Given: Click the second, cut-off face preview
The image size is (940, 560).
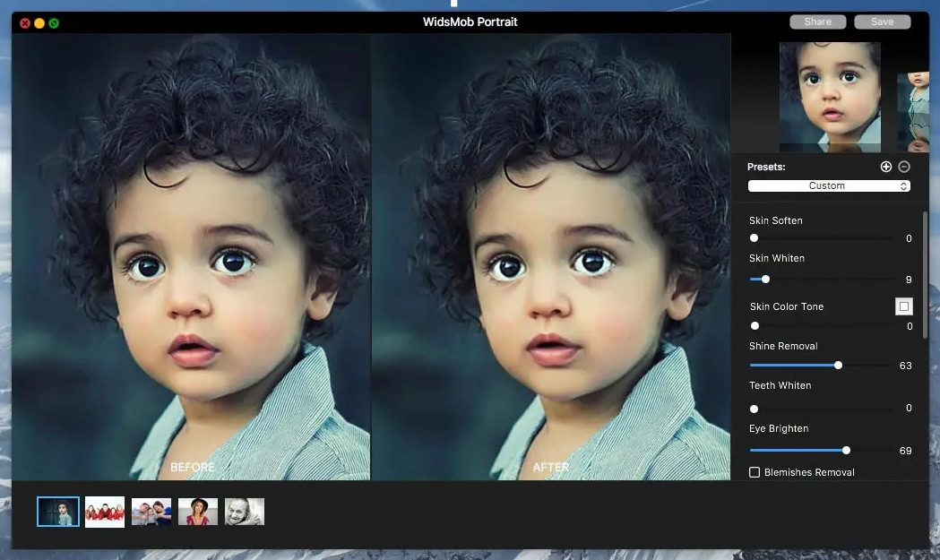Looking at the screenshot, I should [x=914, y=112].
